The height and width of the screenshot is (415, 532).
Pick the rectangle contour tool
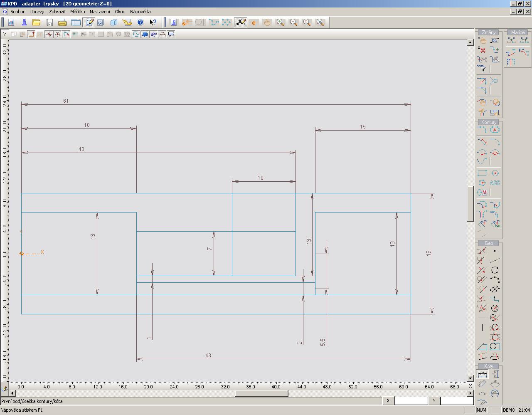point(482,173)
